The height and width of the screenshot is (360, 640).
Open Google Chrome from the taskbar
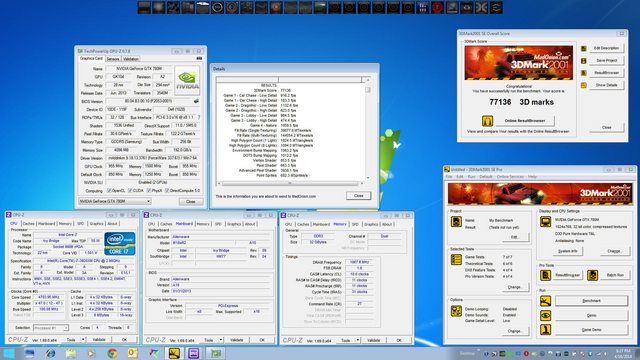112,353
